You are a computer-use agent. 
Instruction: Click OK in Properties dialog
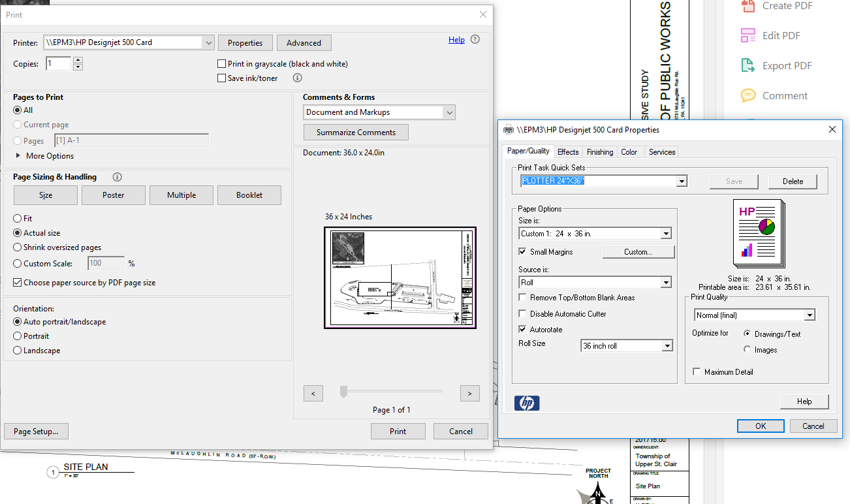tap(761, 426)
